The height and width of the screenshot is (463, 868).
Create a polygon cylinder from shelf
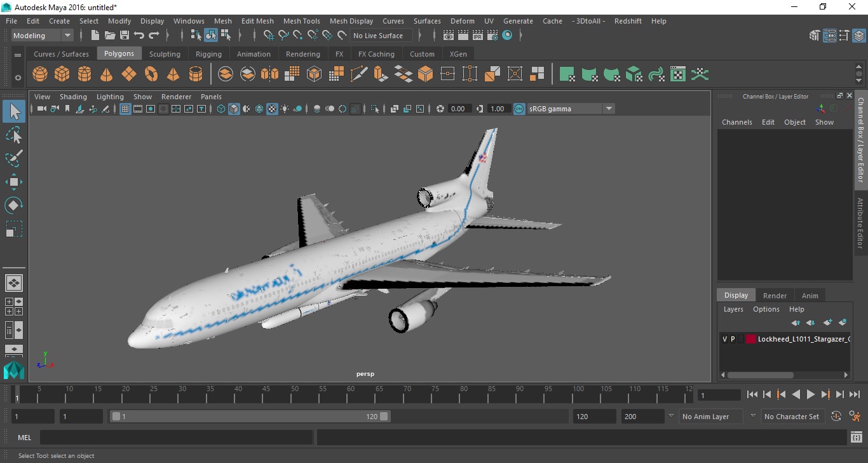85,74
